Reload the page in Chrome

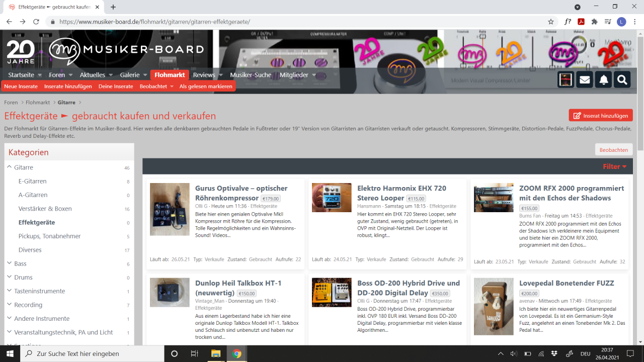click(36, 22)
